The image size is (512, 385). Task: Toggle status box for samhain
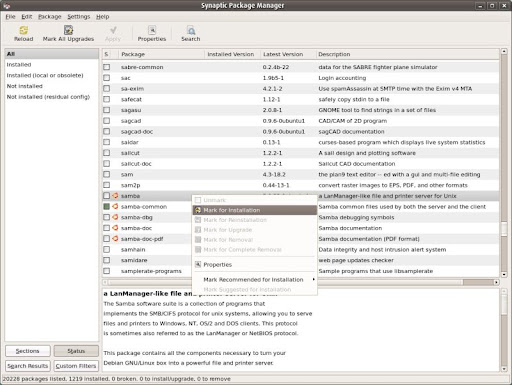pyautogui.click(x=107, y=249)
